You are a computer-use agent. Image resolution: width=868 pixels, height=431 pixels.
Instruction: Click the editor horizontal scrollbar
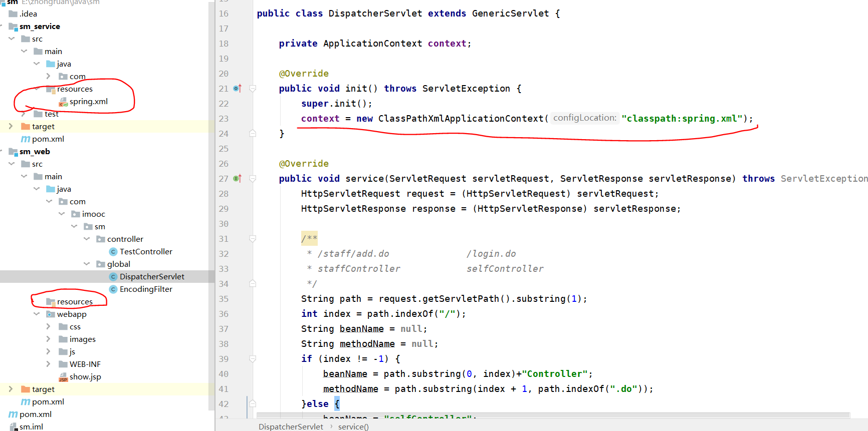pyautogui.click(x=553, y=415)
